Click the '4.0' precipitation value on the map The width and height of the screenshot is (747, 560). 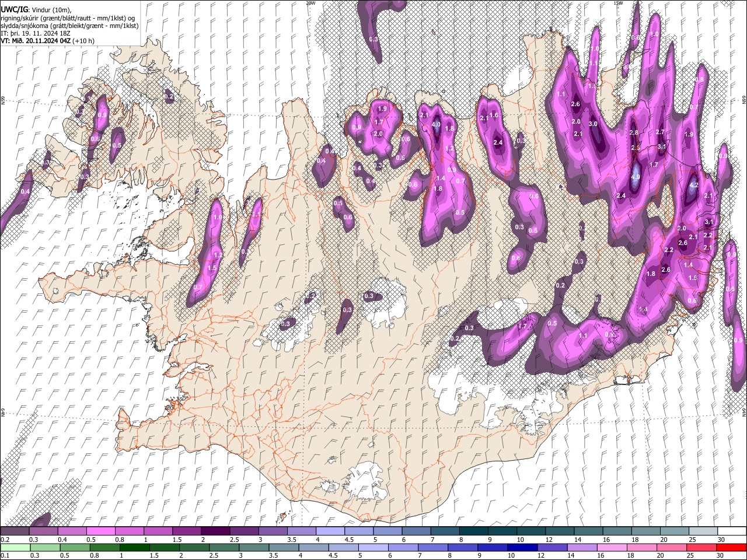point(436,125)
